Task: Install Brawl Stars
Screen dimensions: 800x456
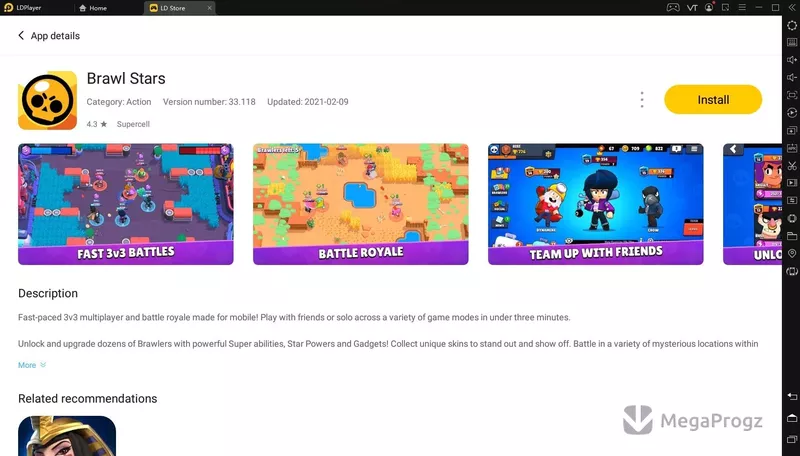Action: (x=713, y=99)
